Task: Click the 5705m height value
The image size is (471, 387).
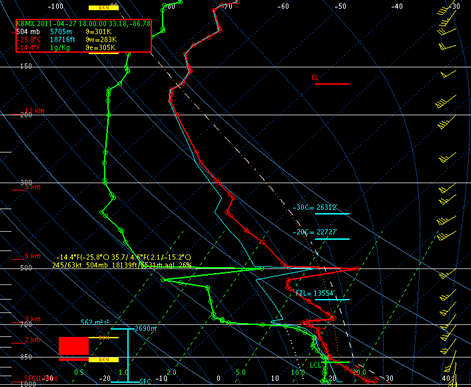Action: [x=61, y=32]
